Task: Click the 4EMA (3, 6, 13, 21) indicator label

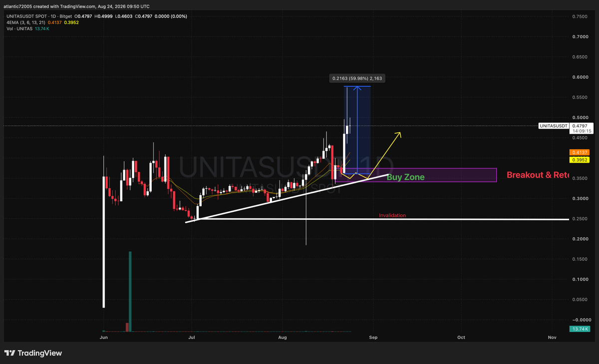Action: coord(26,22)
